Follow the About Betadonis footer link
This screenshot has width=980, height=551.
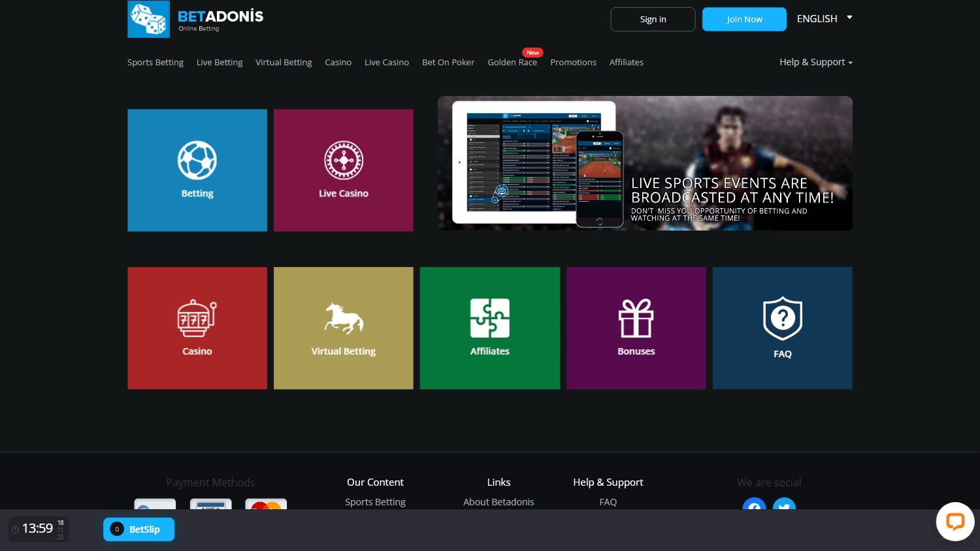[498, 502]
